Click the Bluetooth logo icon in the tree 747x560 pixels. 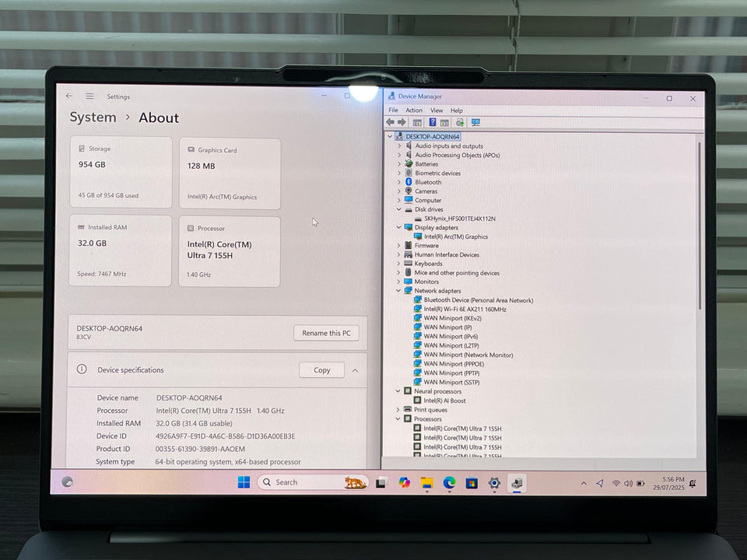[x=409, y=182]
